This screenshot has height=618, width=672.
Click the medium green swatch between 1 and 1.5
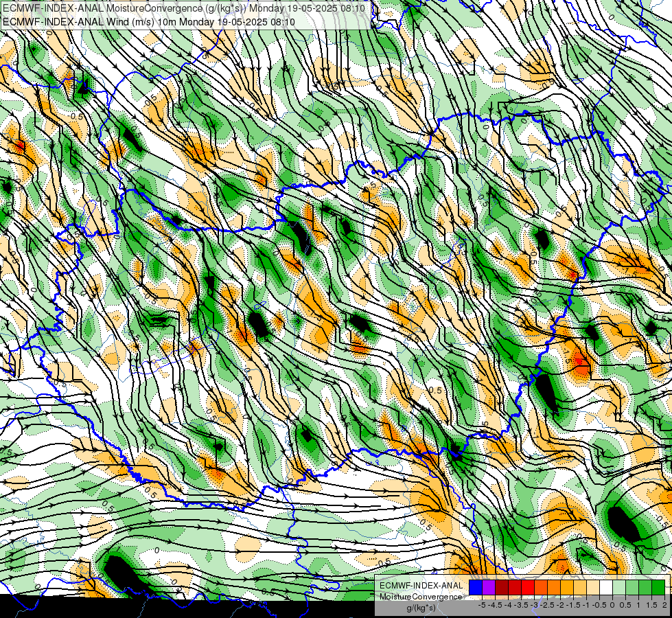point(645,588)
